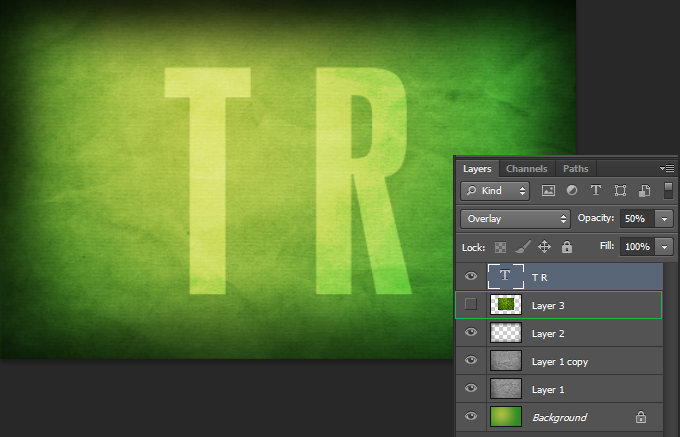Hide Layer 2 eye icon
This screenshot has height=437, width=680.
471,332
